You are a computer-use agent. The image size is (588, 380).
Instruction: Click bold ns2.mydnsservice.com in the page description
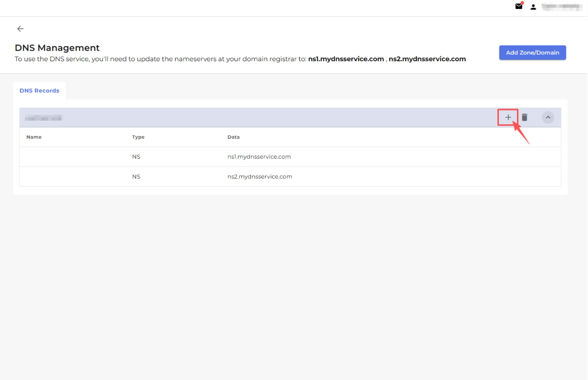pyautogui.click(x=427, y=59)
